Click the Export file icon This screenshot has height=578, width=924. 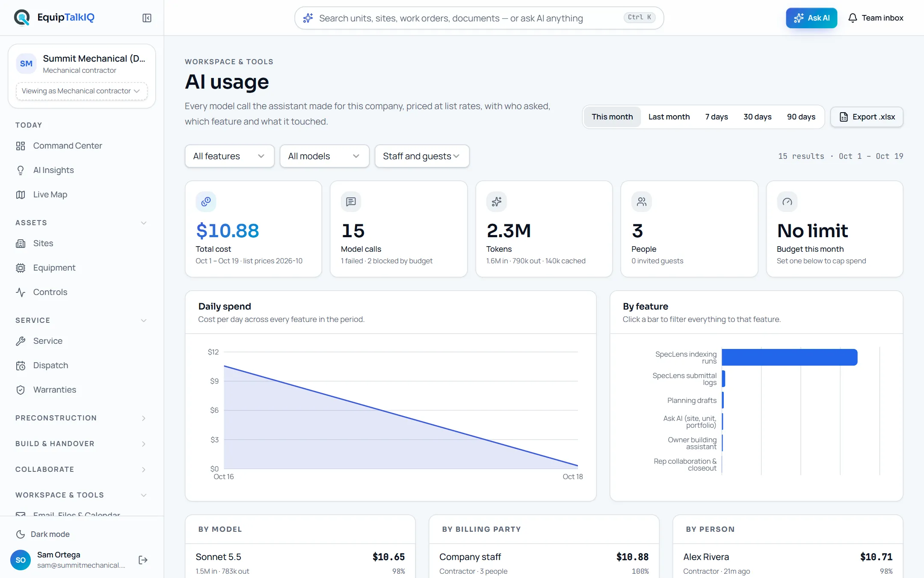click(x=844, y=117)
